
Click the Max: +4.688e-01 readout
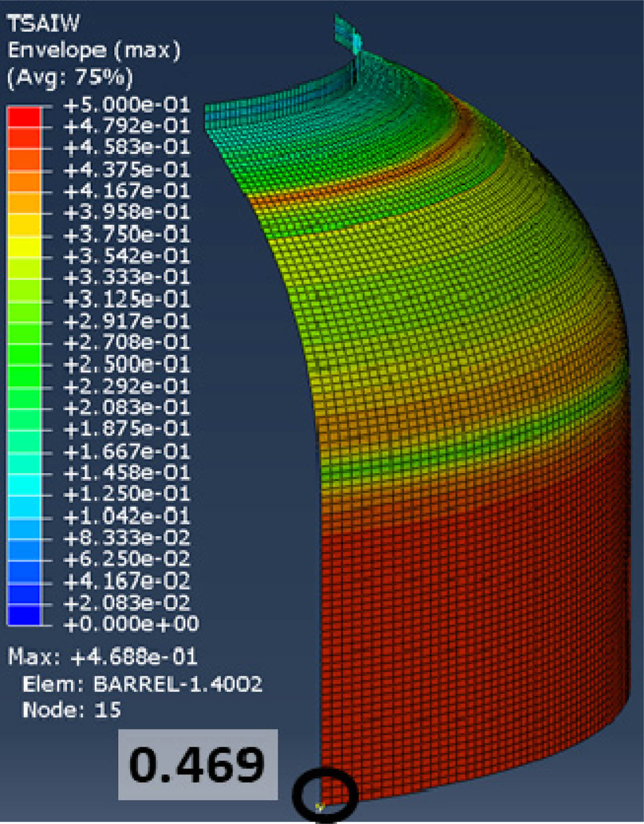pos(103,657)
